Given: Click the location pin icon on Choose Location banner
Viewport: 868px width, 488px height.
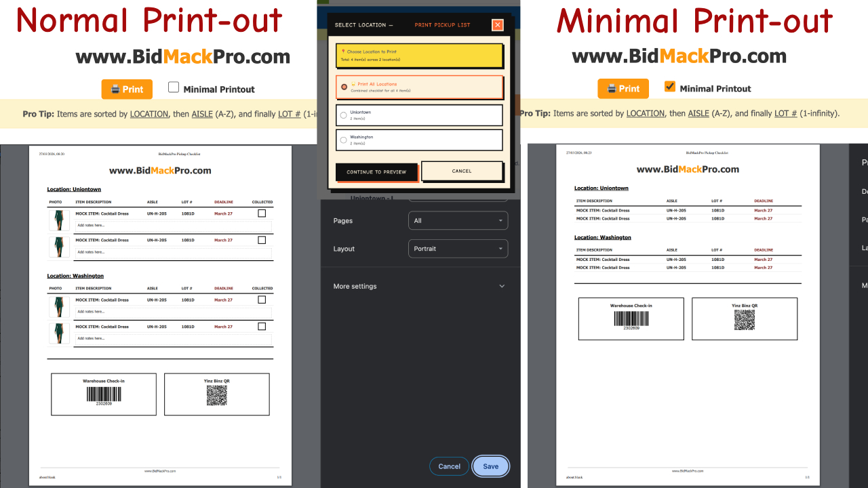Looking at the screenshot, I should point(344,51).
